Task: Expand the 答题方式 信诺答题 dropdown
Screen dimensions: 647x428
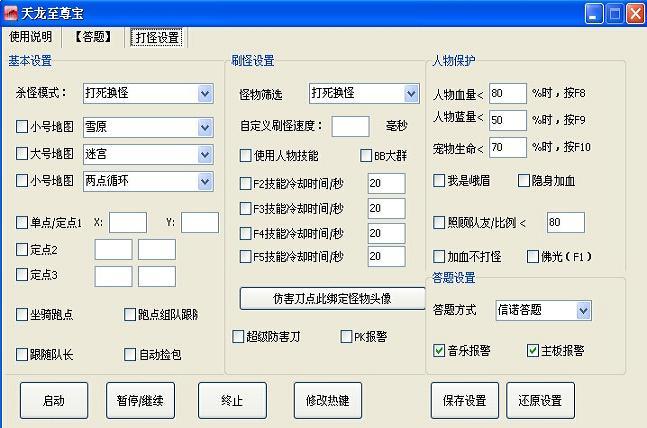Action: (x=583, y=310)
